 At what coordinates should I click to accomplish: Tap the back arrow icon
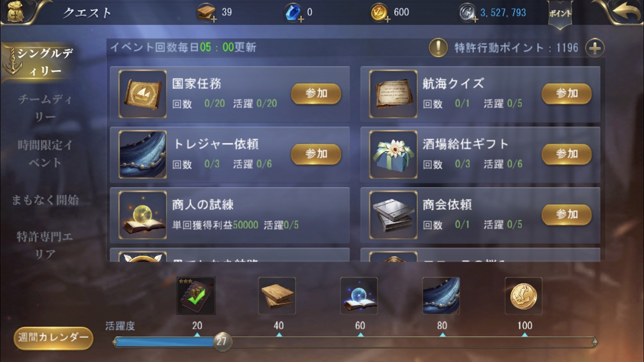(x=624, y=12)
